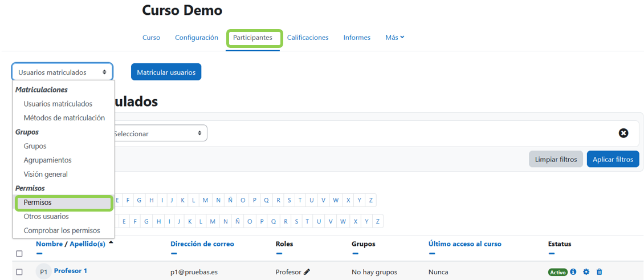The width and height of the screenshot is (644, 280).
Task: Click the pencil icon next to Profesor role
Action: click(x=307, y=272)
